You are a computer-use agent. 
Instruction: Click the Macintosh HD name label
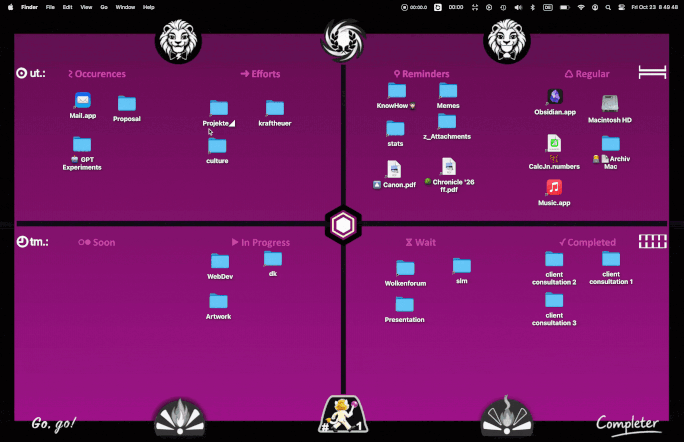[x=610, y=120]
